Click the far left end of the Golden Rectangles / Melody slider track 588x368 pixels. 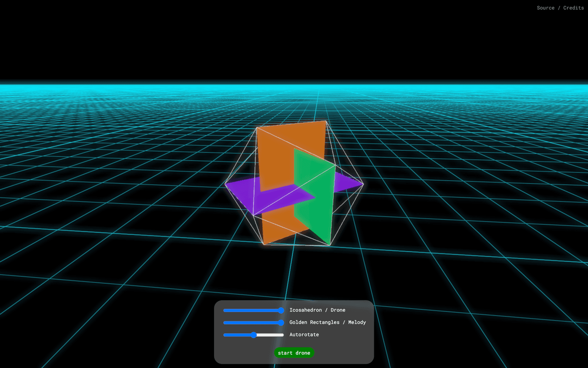click(x=225, y=322)
